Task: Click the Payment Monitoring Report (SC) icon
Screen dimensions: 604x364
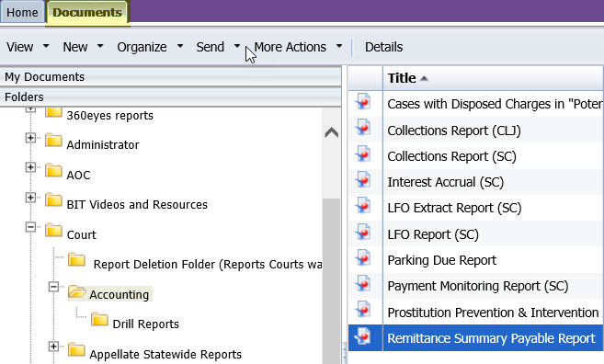Action: 363,284
